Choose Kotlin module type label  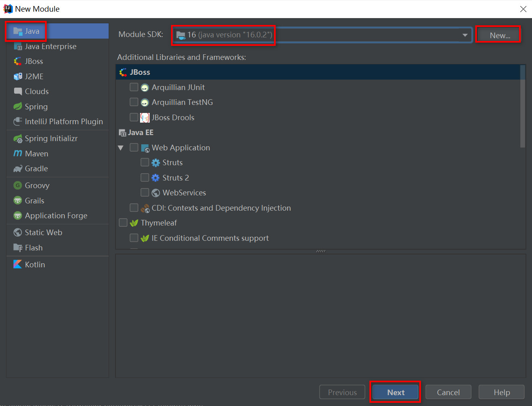click(x=35, y=265)
